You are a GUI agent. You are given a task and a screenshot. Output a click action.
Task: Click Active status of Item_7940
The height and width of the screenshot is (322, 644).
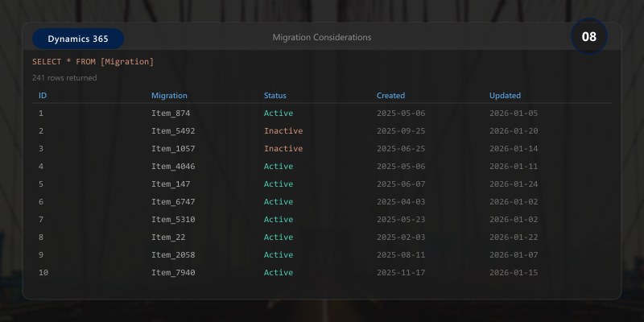pos(279,272)
